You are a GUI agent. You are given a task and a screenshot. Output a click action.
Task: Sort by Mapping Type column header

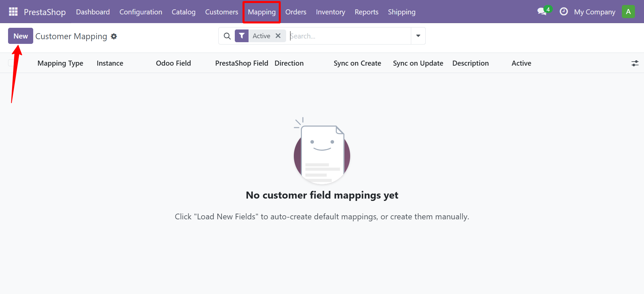click(60, 63)
